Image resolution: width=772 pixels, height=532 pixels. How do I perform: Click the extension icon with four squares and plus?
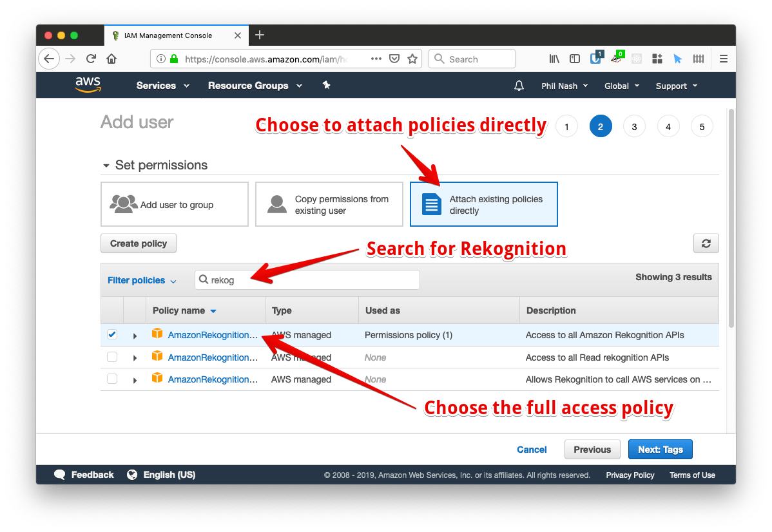657,59
